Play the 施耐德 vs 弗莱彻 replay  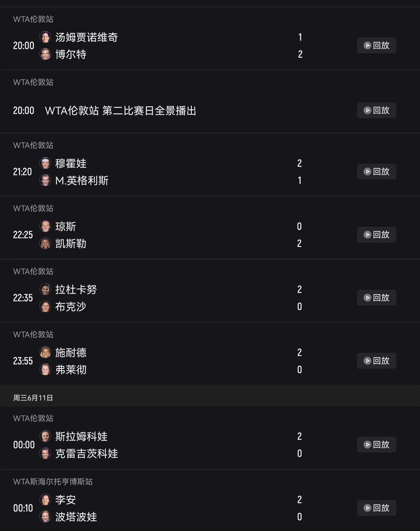pos(376,361)
